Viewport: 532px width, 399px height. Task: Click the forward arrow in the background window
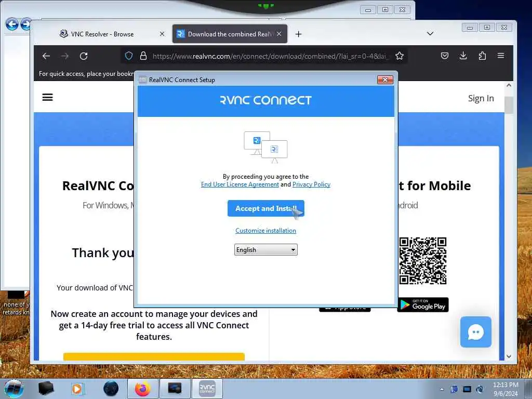[x=26, y=24]
